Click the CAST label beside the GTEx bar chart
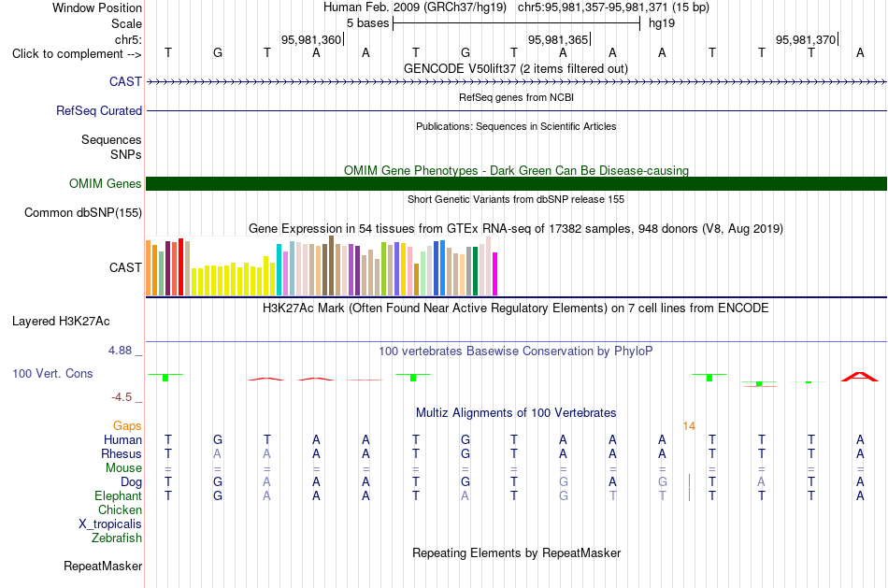This screenshot has width=888, height=588. pyautogui.click(x=125, y=267)
